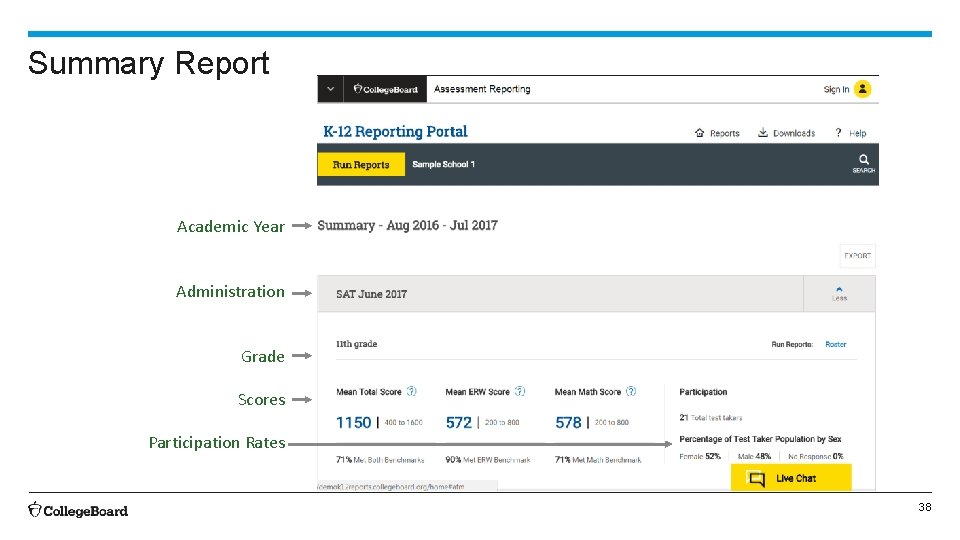960x540 pixels.
Task: Click the 90% Met ERW Benchmark text
Action: coord(488,460)
